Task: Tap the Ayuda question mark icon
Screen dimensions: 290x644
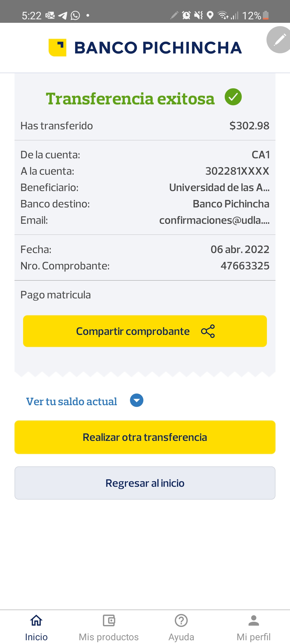Action: [x=181, y=620]
